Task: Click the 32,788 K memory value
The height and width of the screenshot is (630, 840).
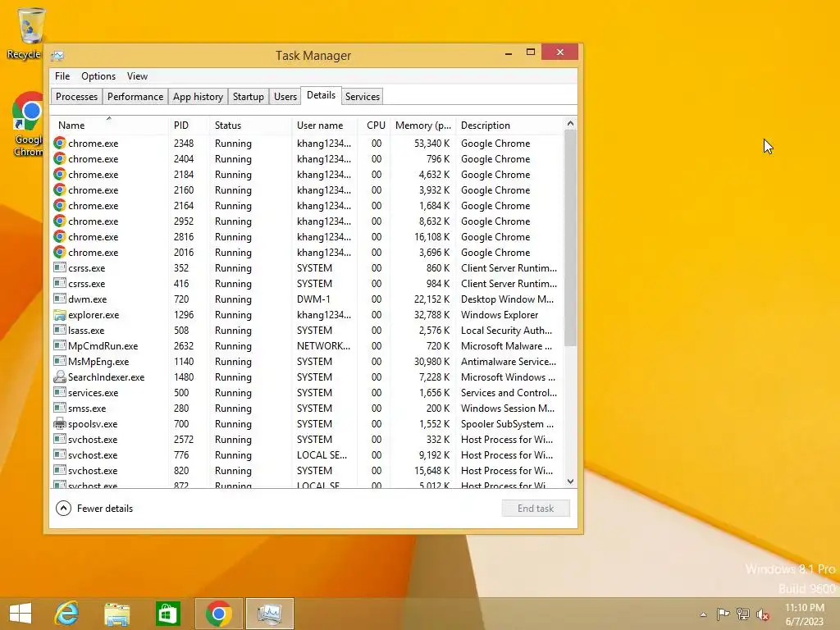Action: coord(431,314)
